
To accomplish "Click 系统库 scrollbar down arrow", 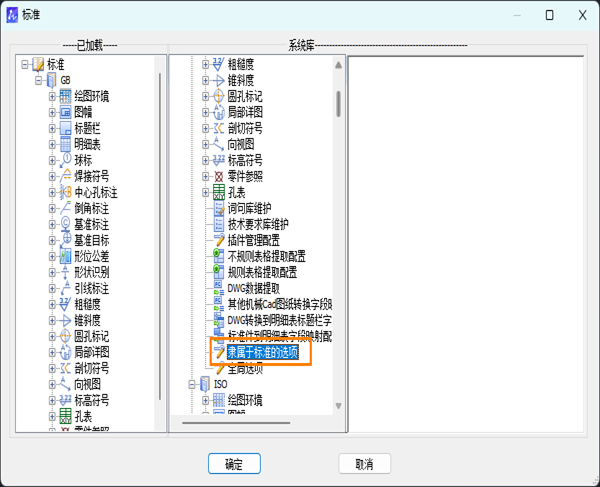I will pyautogui.click(x=339, y=406).
